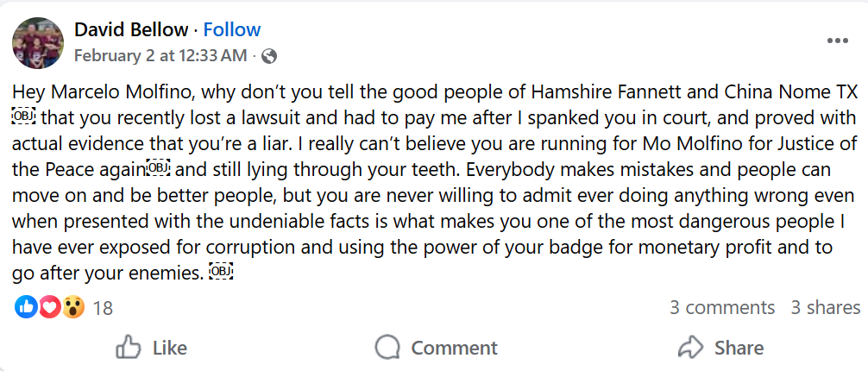Open David Bellow's profile via name
The image size is (868, 371).
(131, 29)
